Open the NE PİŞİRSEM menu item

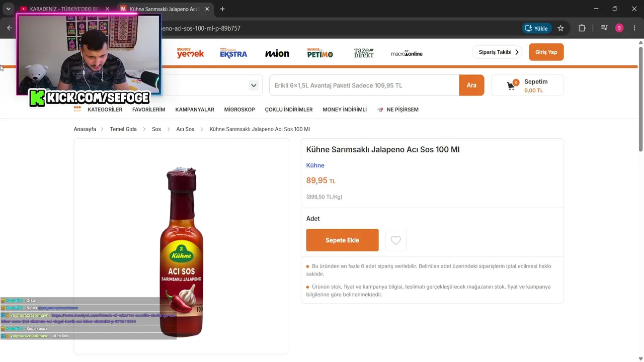398,110
